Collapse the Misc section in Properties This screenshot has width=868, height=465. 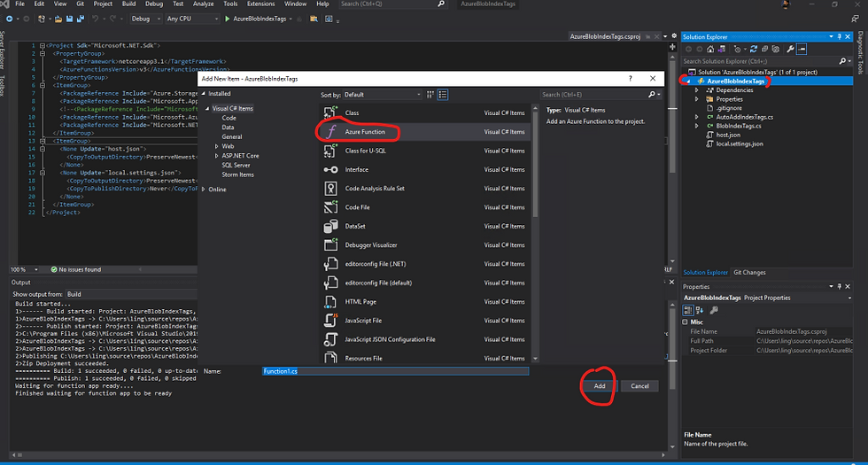[686, 322]
